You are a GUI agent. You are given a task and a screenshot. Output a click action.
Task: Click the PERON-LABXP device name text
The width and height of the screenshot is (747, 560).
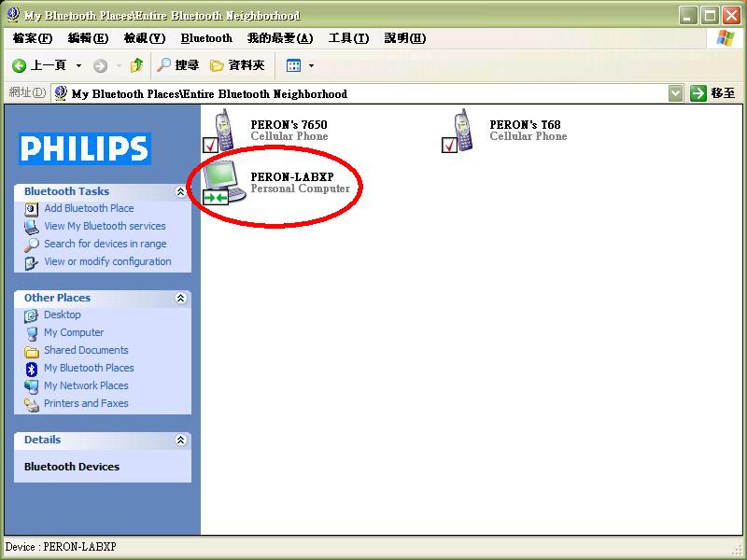pos(292,176)
